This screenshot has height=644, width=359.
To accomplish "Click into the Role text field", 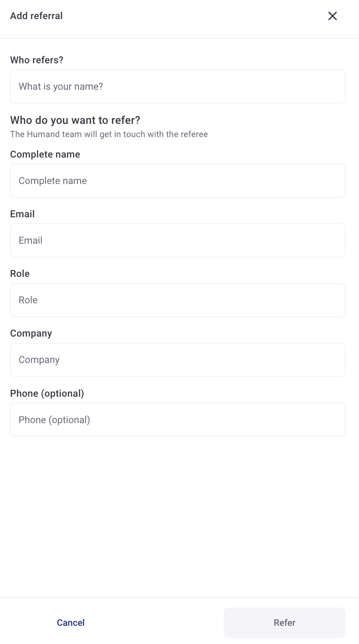I will point(178,300).
